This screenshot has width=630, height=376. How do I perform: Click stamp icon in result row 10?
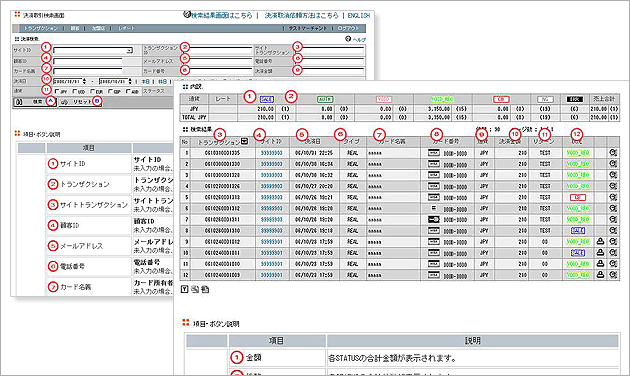click(600, 253)
